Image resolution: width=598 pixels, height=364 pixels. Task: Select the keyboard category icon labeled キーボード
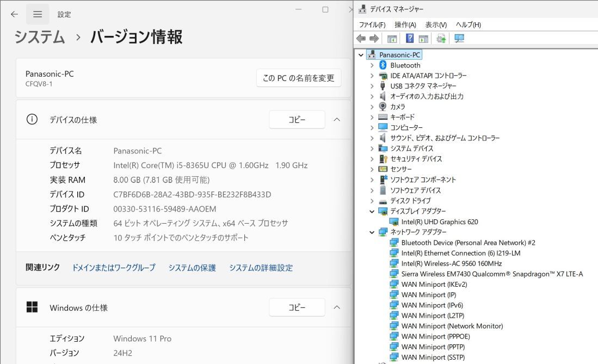383,117
